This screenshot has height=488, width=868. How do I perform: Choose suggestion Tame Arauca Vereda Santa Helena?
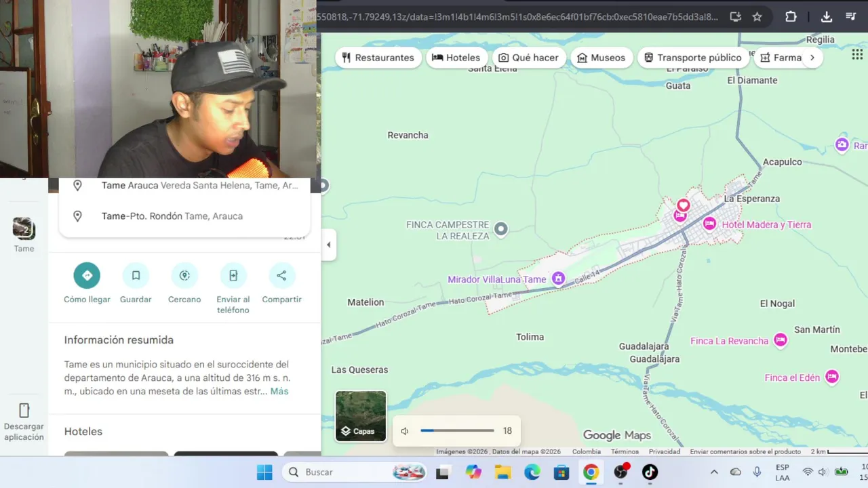point(184,185)
